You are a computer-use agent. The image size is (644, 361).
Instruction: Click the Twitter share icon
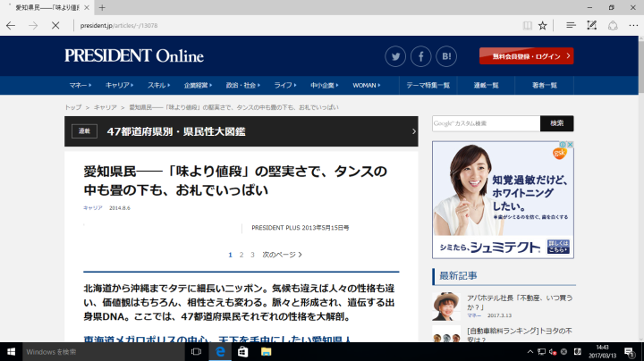[395, 56]
